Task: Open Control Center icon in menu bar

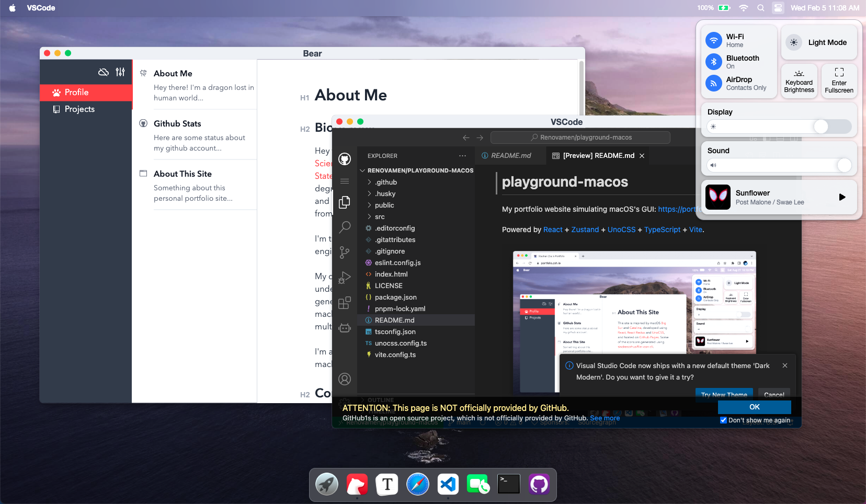Action: [778, 8]
